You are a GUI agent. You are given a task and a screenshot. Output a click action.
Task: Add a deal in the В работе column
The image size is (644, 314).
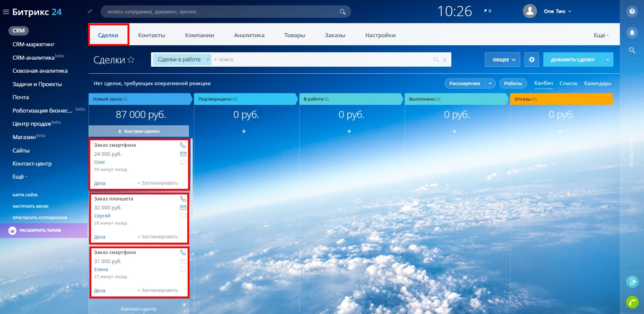[349, 131]
